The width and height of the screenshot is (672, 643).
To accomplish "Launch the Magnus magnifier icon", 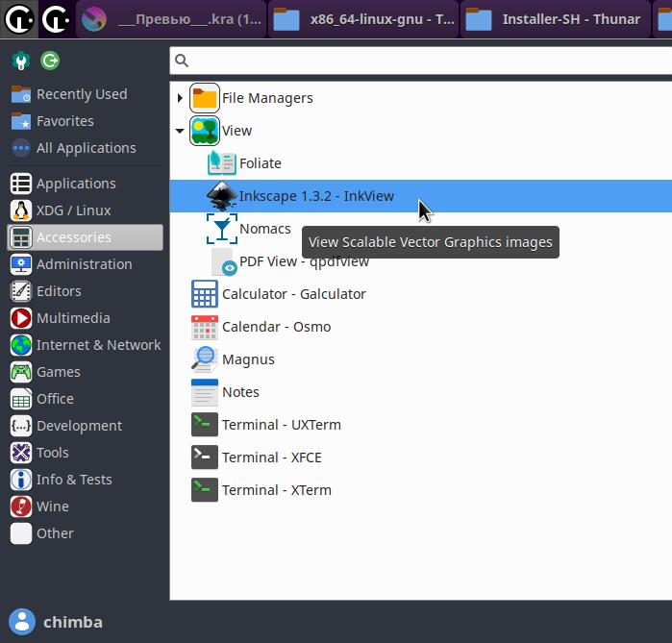I will click(205, 359).
